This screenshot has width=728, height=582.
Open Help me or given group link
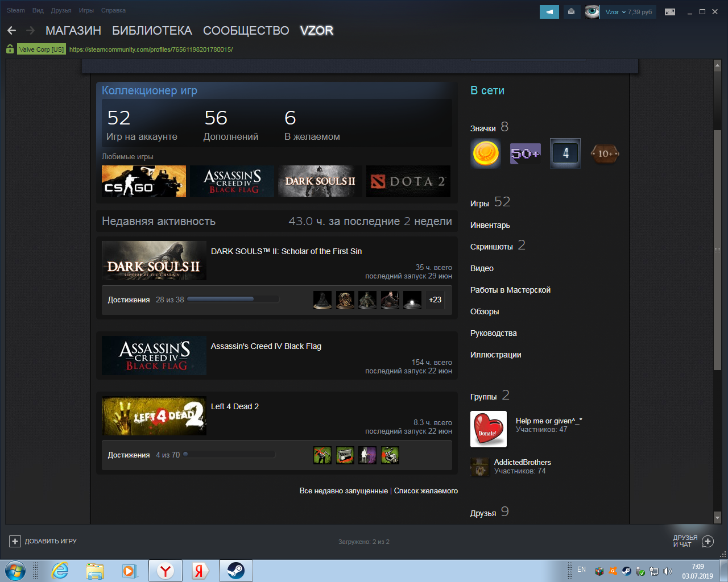549,421
